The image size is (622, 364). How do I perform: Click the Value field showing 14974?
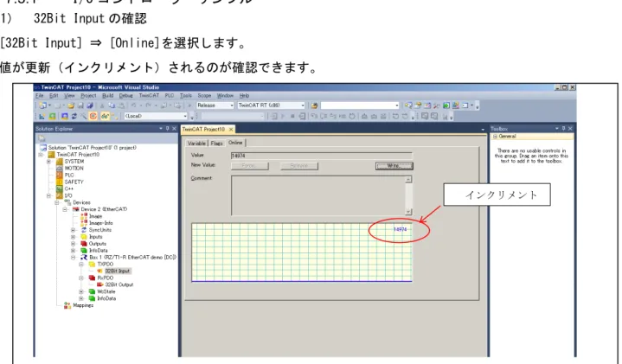point(321,156)
